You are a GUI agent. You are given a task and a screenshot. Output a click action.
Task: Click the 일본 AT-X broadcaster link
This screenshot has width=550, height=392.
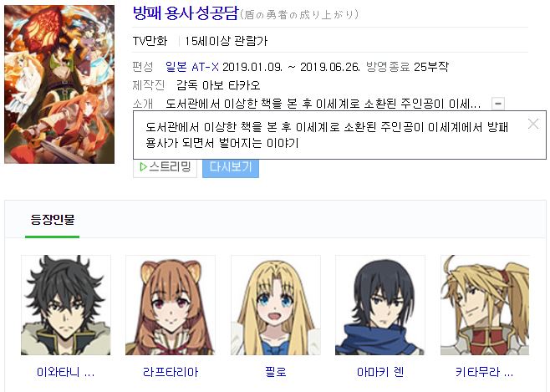[192, 67]
